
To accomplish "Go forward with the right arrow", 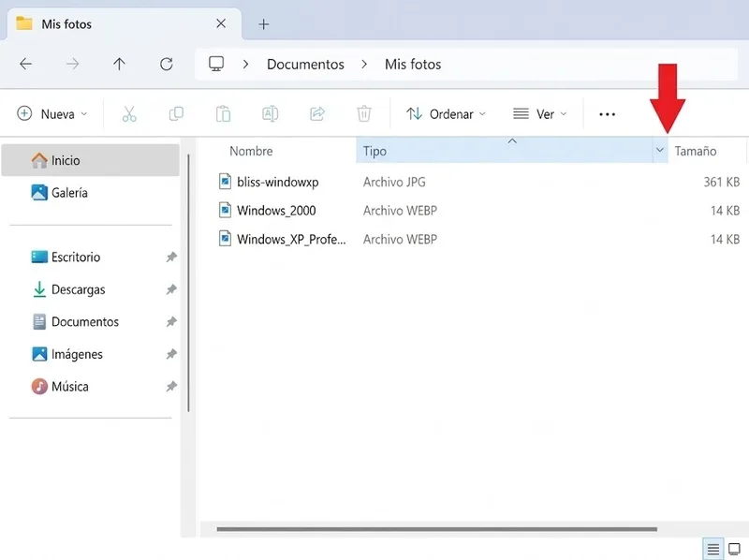I will pyautogui.click(x=72, y=64).
